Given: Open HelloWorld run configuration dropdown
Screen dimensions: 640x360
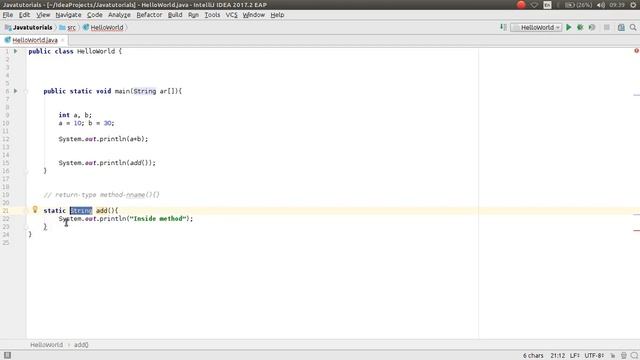Looking at the screenshot, I should [536, 27].
